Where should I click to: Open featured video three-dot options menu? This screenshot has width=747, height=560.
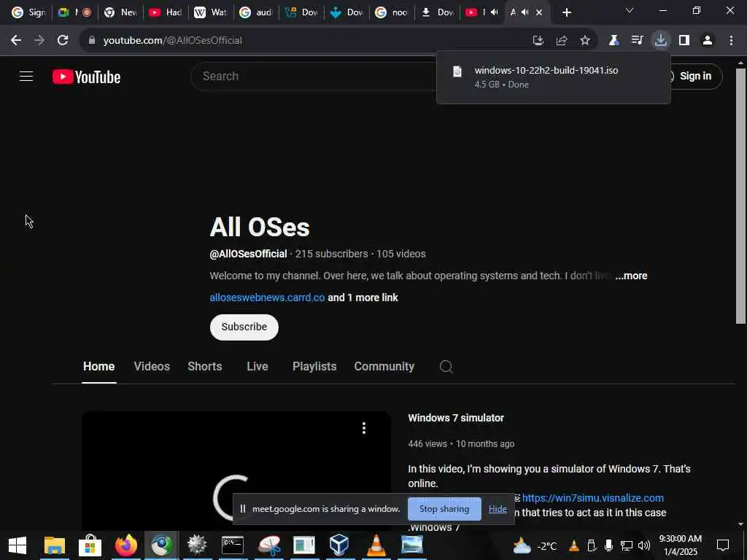tap(364, 428)
